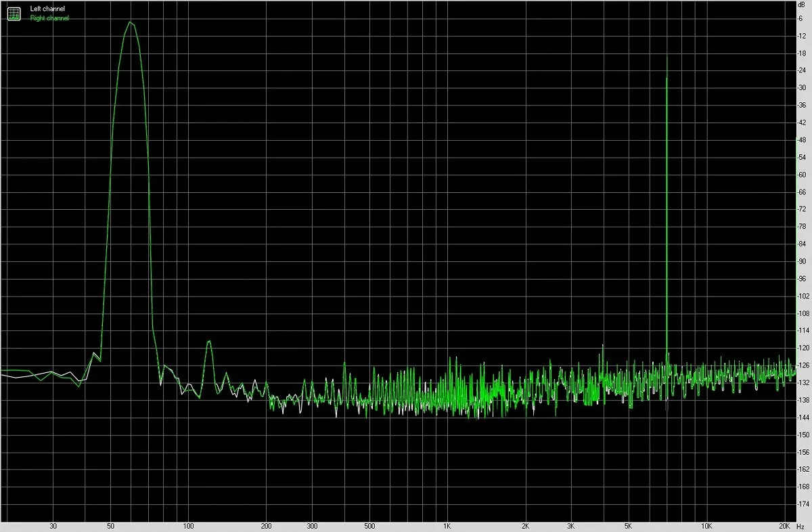812x532 pixels.
Task: Click the 500 frequency axis label
Action: coord(369,526)
